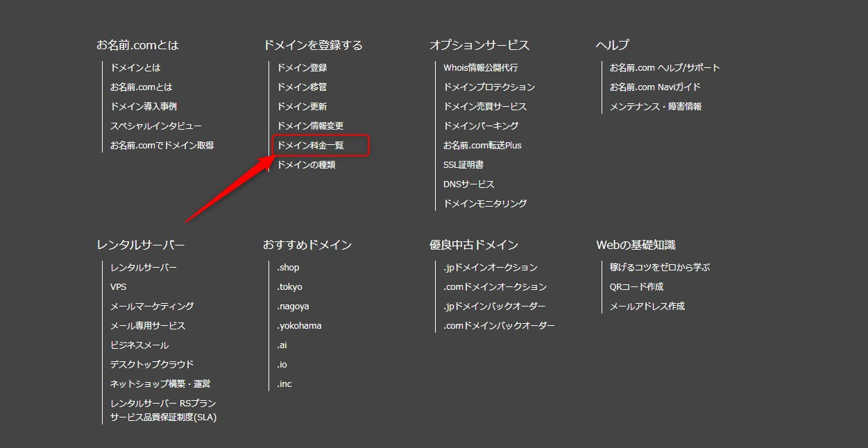Viewport: 868px width, 448px height.
Task: Click レンタルサーバー link under the heading
Action: pos(144,268)
